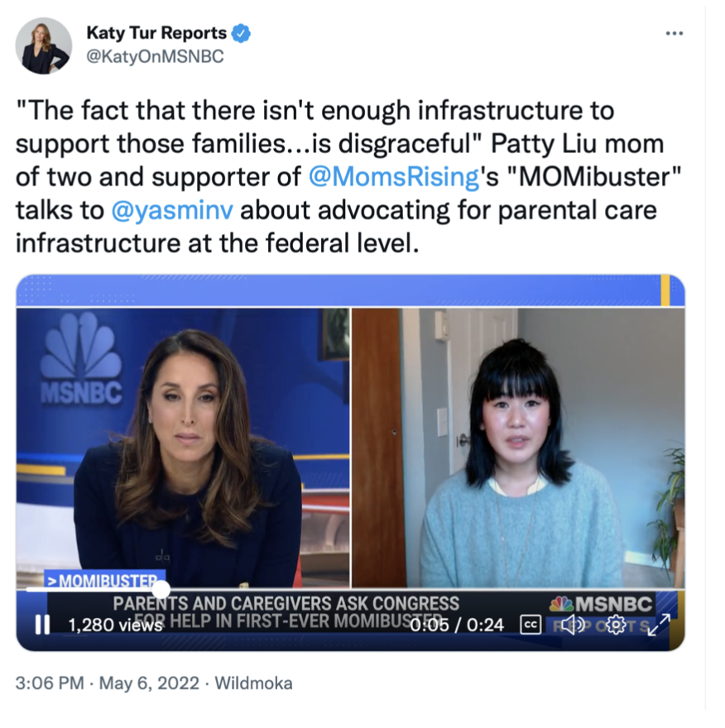The image size is (725, 728).
Task: Click the guest's side of the video
Action: [x=518, y=448]
